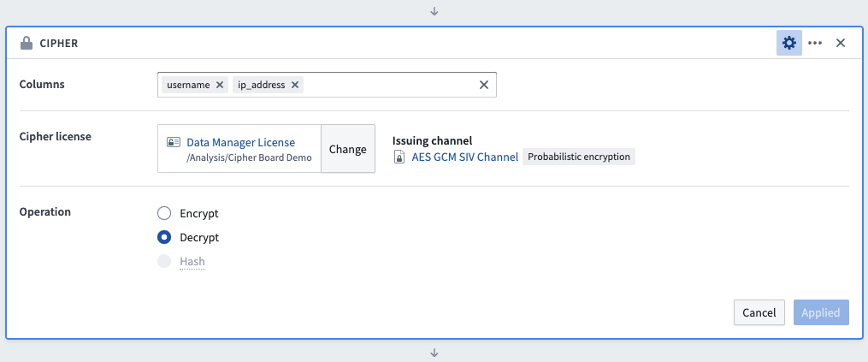The height and width of the screenshot is (362, 868).
Task: Select the Decrypt operation
Action: 164,237
